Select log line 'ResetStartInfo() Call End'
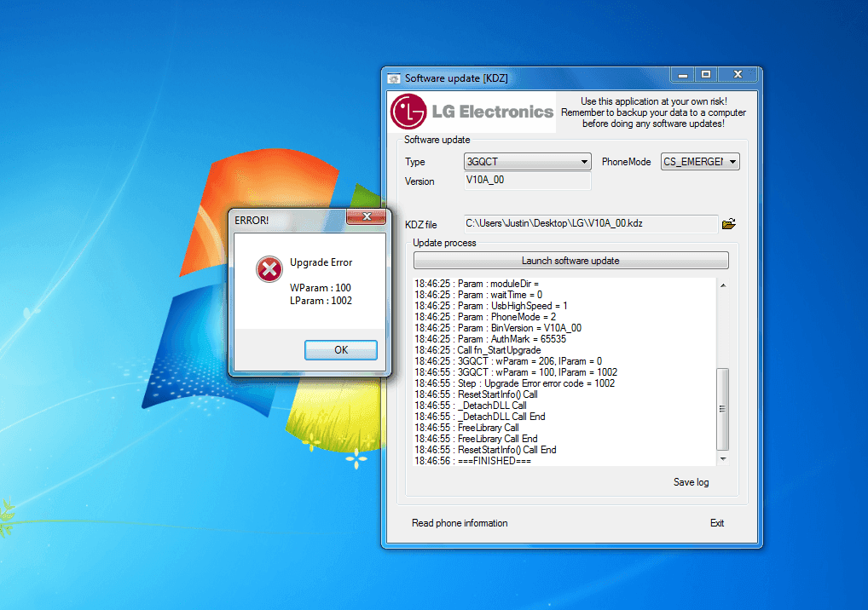The image size is (868, 610). pos(485,450)
